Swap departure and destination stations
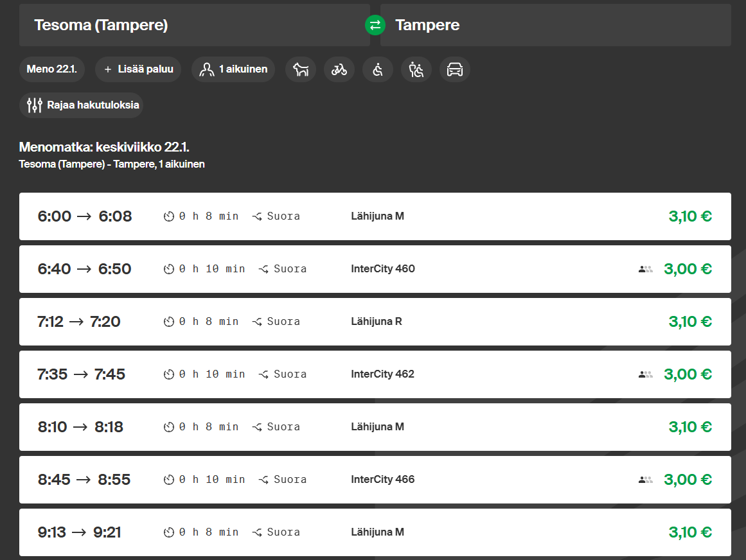This screenshot has height=560, width=746. 375,25
